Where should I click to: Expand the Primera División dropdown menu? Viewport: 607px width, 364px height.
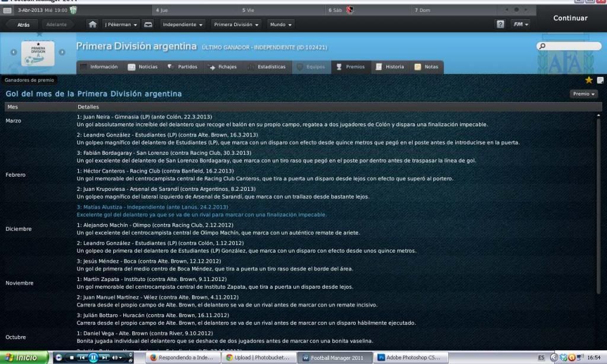[236, 24]
